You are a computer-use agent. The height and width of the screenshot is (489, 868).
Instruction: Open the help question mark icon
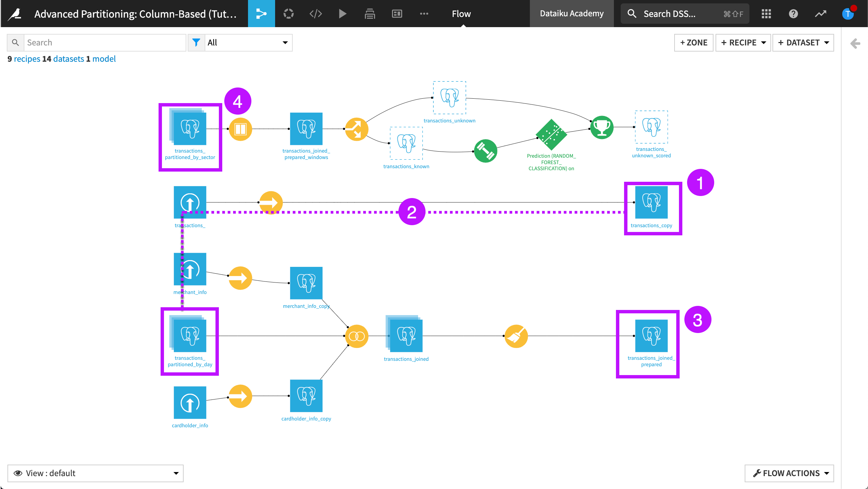(793, 14)
